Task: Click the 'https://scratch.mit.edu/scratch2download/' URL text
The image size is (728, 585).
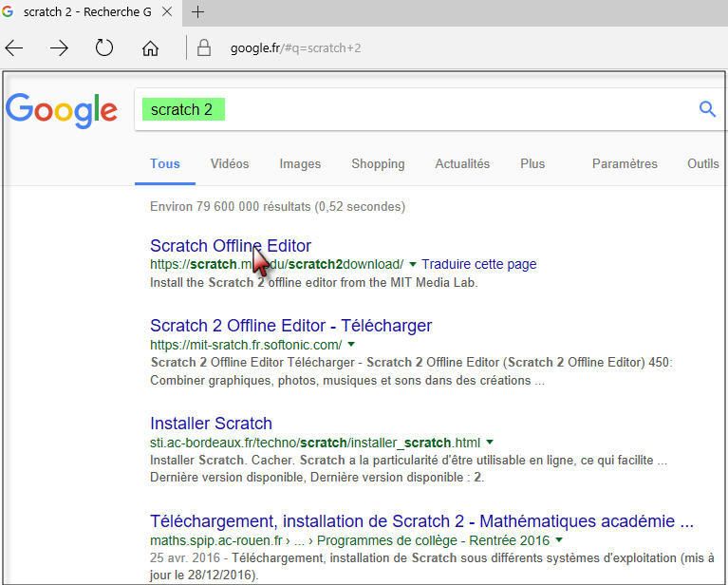Action: [x=277, y=264]
